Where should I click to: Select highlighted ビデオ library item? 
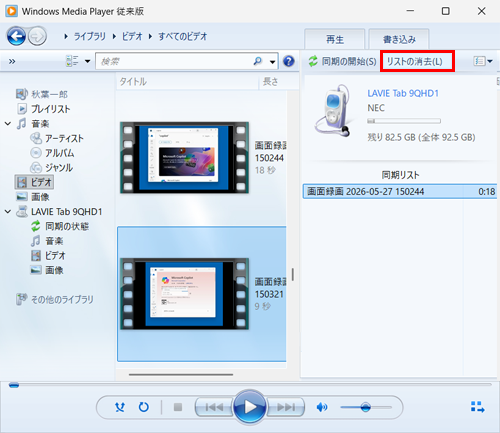34,182
